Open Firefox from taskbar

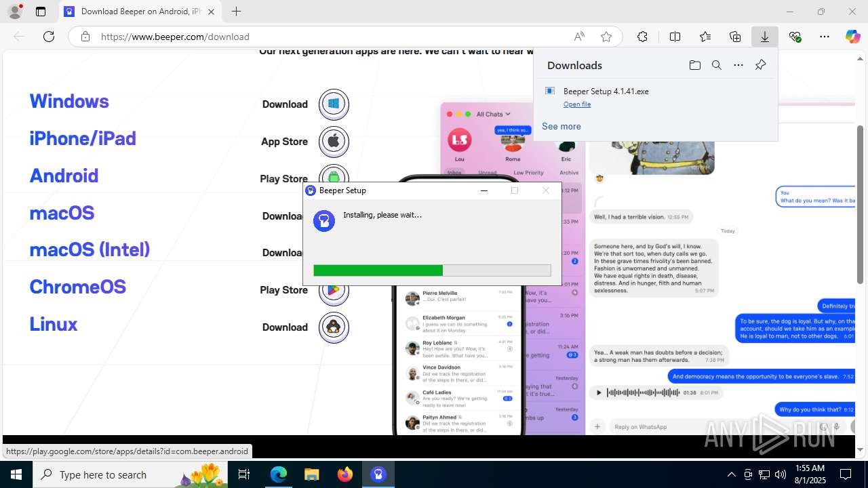point(345,474)
